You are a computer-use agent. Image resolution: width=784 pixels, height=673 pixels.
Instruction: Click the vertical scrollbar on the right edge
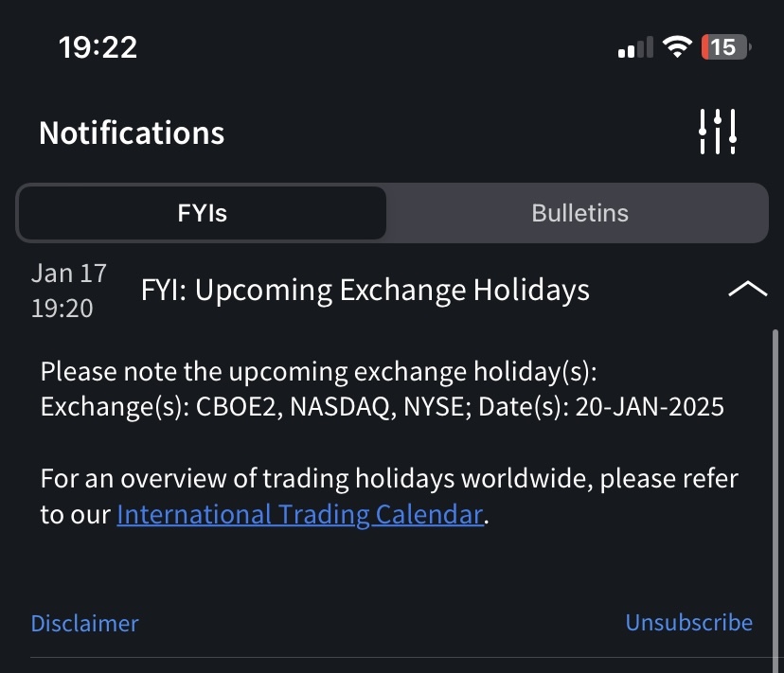coord(776,473)
